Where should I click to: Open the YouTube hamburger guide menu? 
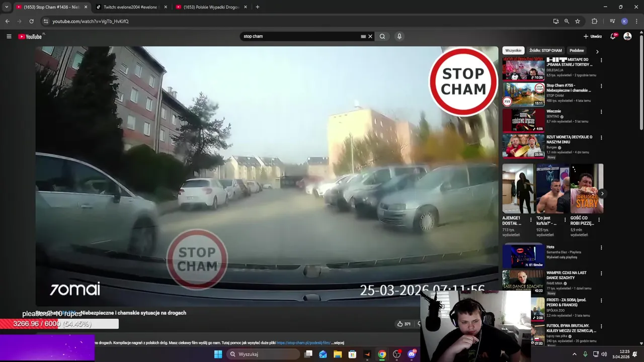coord(9,36)
